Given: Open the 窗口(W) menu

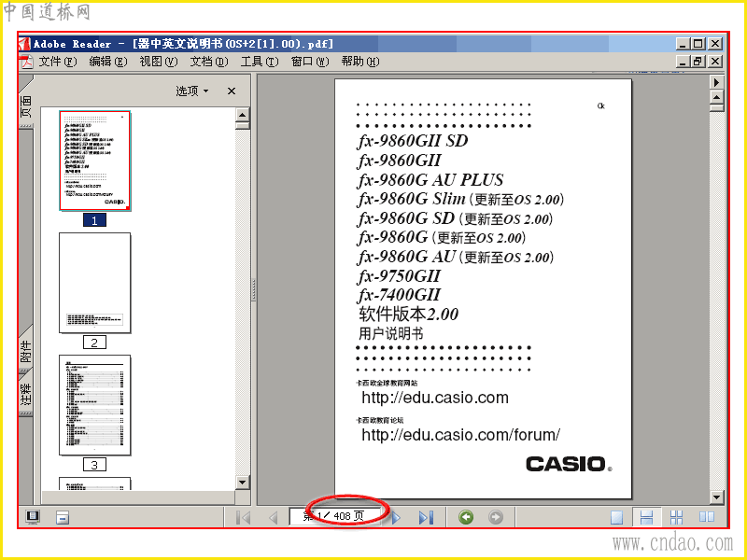Looking at the screenshot, I should tap(310, 62).
